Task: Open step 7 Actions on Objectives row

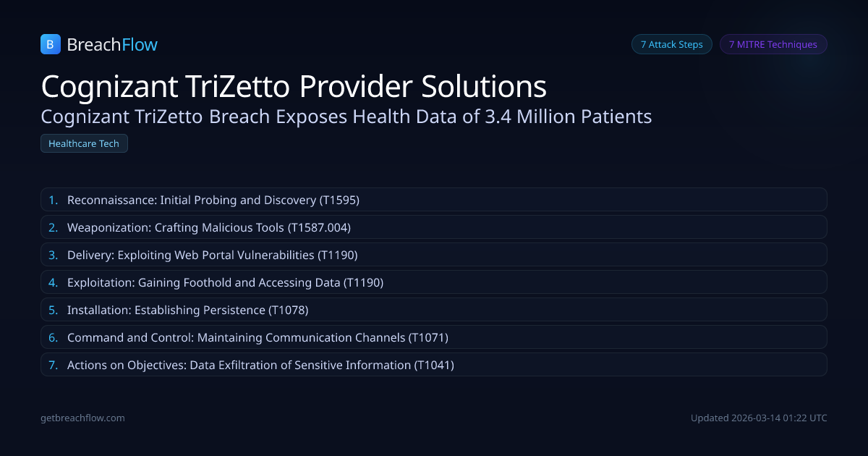Action: 433,365
